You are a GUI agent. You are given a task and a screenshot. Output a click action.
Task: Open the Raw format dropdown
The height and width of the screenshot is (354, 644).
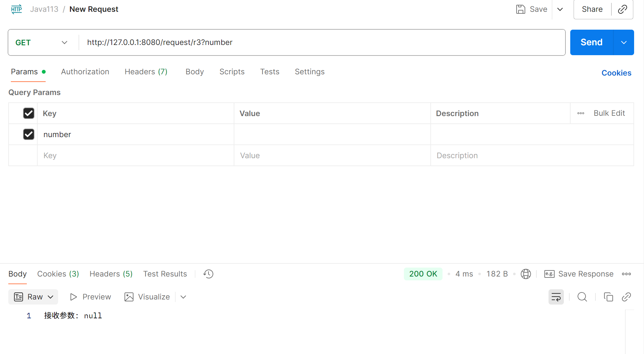33,297
